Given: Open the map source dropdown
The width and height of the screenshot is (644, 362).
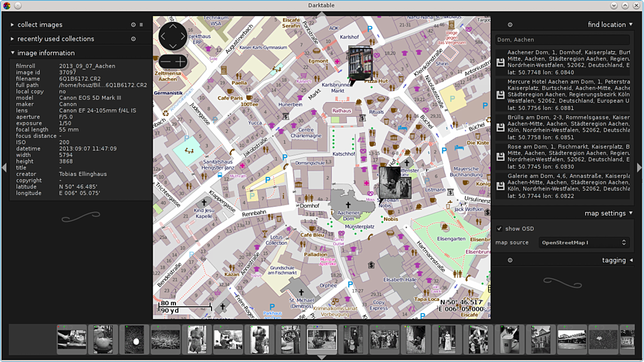Looking at the screenshot, I should [x=584, y=242].
